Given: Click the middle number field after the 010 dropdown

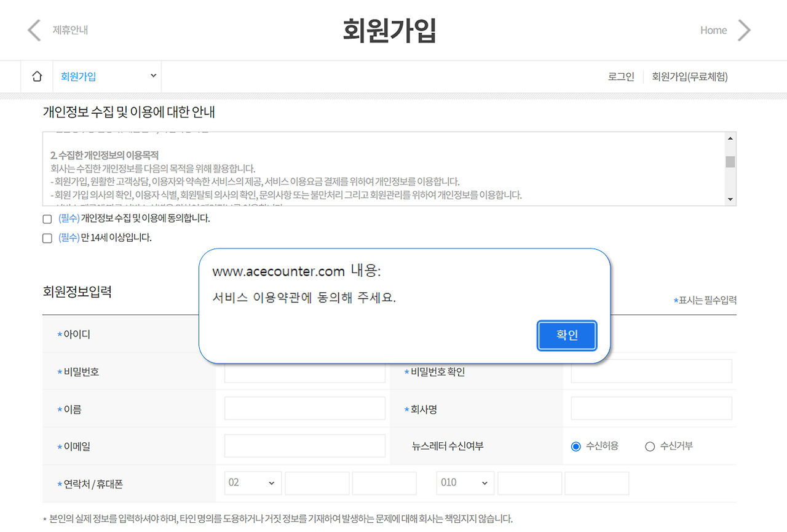Looking at the screenshot, I should [x=530, y=483].
